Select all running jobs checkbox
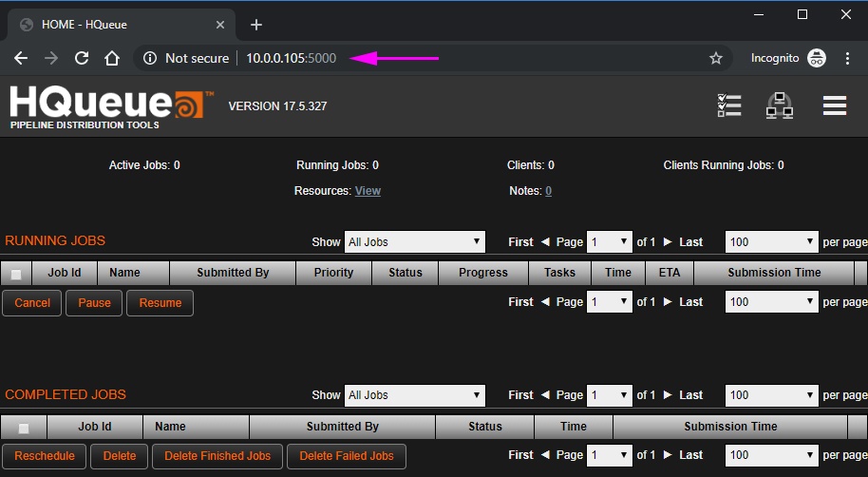The height and width of the screenshot is (477, 868). point(16,275)
